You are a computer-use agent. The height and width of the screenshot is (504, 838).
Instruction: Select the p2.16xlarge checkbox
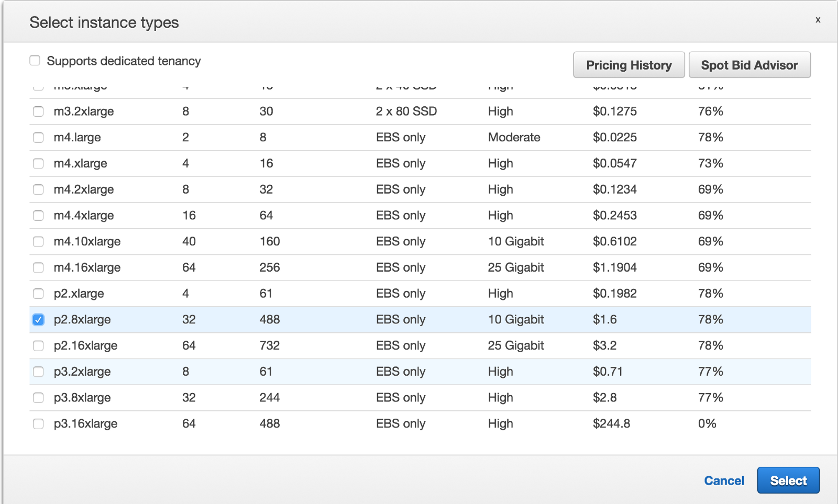(38, 346)
